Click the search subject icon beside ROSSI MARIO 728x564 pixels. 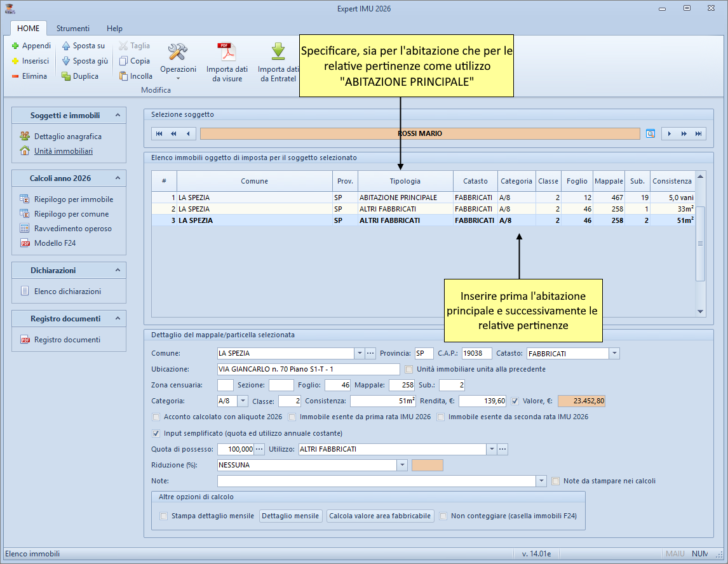tap(650, 133)
